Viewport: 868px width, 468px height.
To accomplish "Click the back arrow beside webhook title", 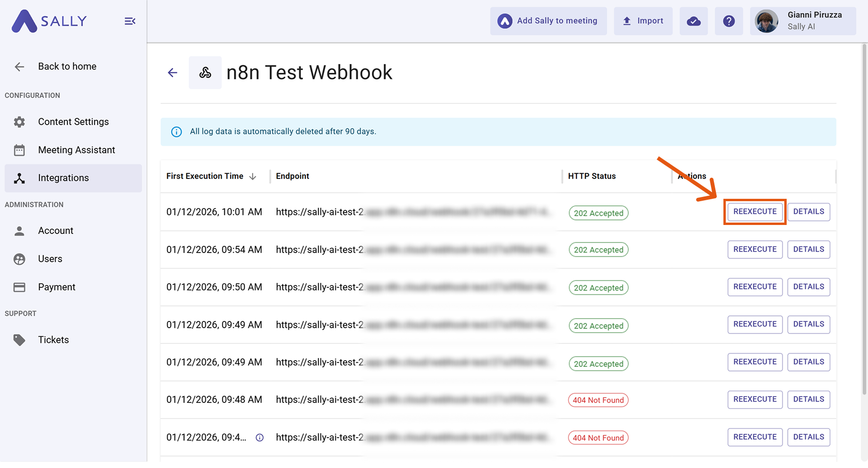I will pos(173,73).
